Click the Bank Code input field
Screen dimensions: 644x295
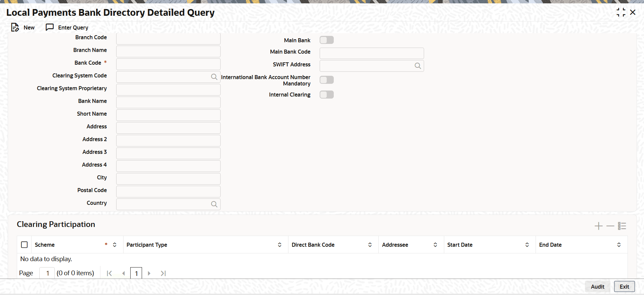(168, 64)
